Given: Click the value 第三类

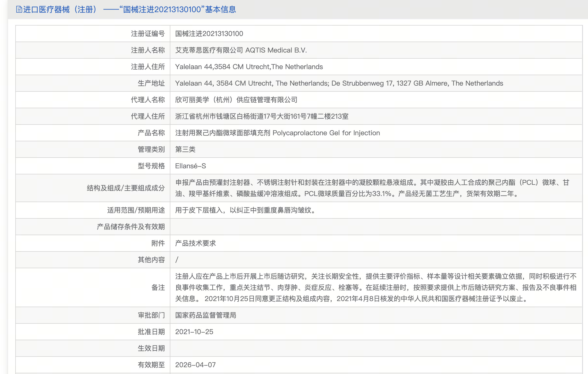Looking at the screenshot, I should coord(185,149).
